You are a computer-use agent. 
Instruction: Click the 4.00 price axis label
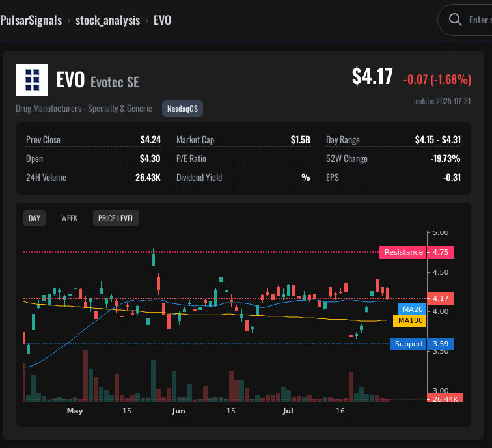pyautogui.click(x=441, y=311)
